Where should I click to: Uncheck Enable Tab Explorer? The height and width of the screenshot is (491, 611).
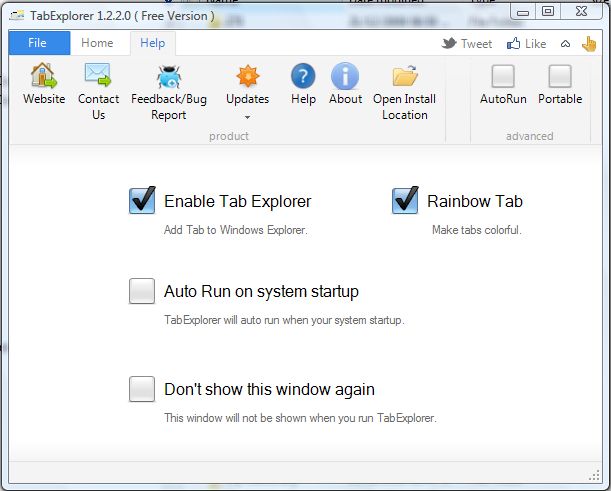(142, 200)
